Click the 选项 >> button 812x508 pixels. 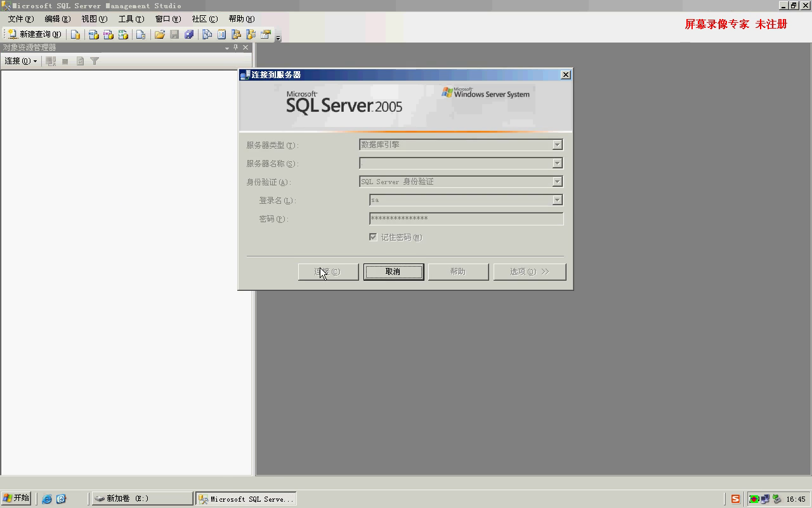[530, 272]
